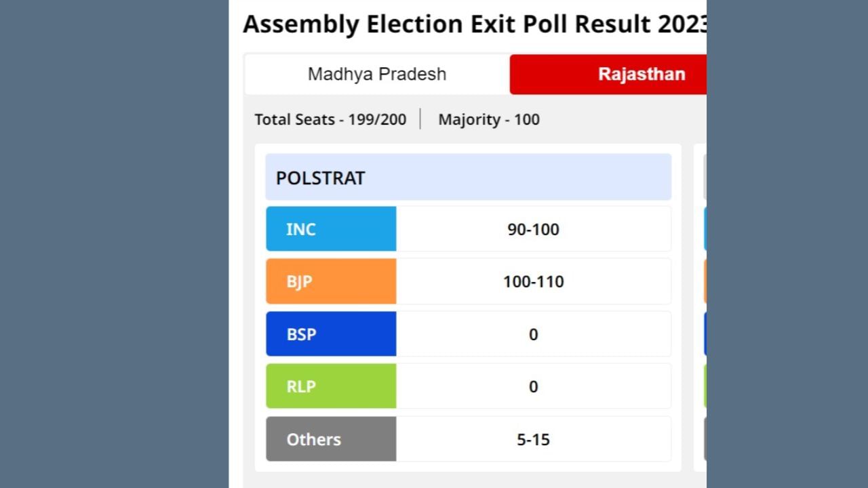Click the Assembly Election Exit Poll heading

click(475, 24)
